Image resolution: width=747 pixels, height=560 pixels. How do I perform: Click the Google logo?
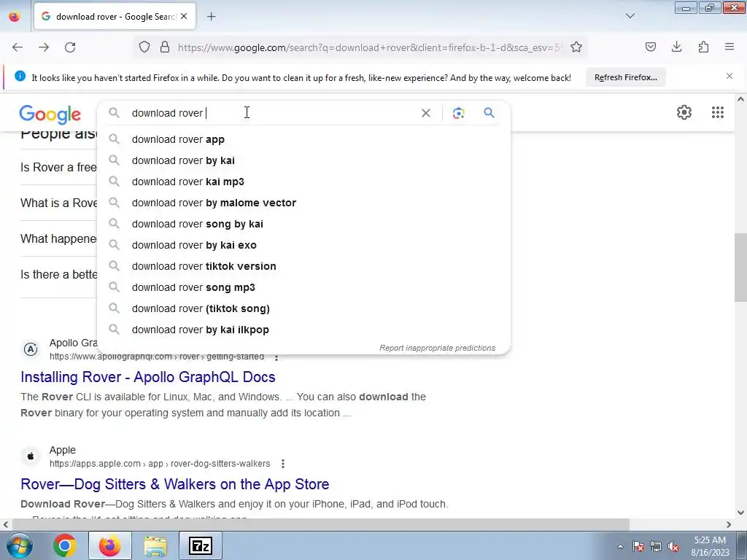50,114
